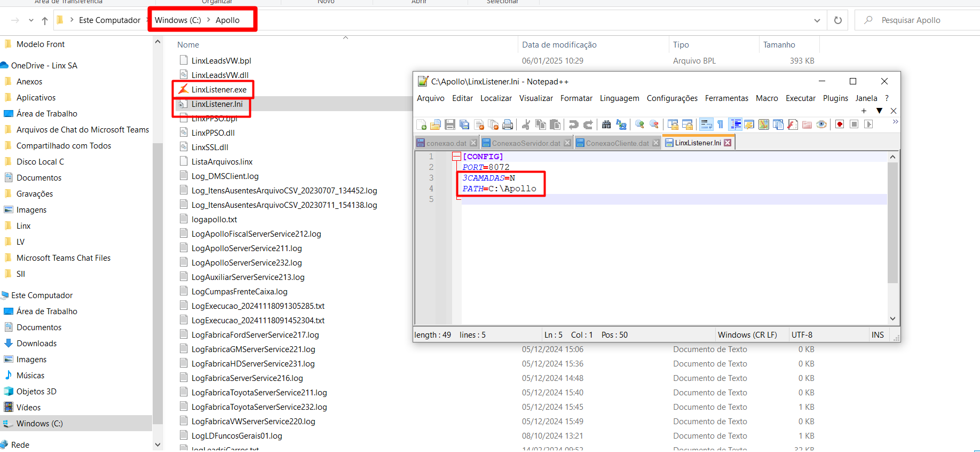Toggle show all characters (pilcrow)
This screenshot has width=980, height=452.
pos(721,124)
